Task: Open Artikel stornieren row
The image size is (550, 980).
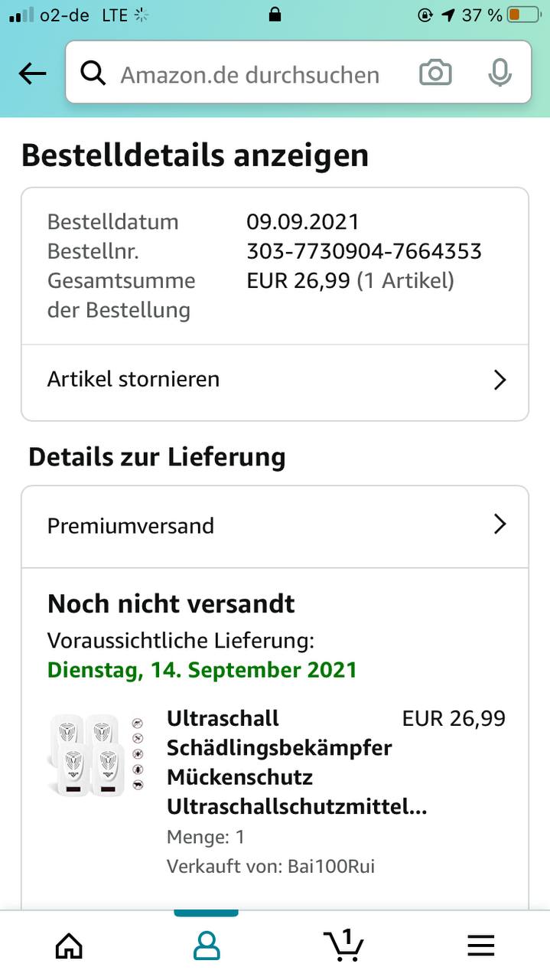Action: 275,380
